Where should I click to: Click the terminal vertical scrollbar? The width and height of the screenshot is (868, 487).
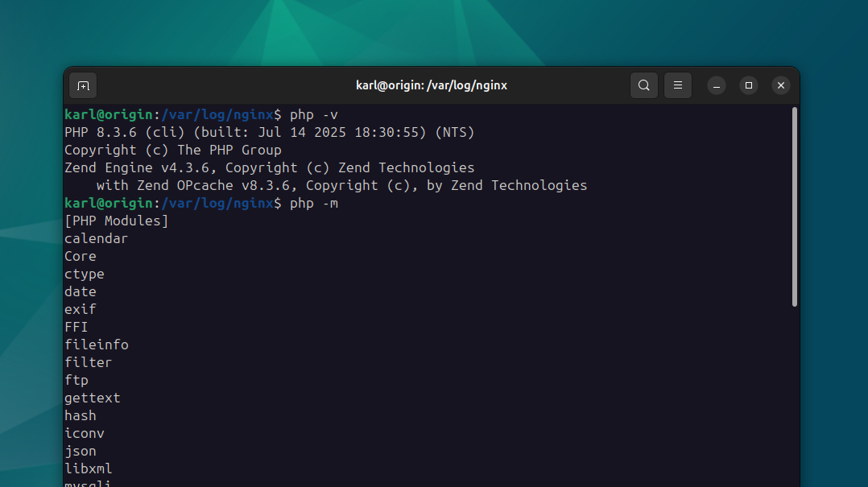pyautogui.click(x=795, y=207)
